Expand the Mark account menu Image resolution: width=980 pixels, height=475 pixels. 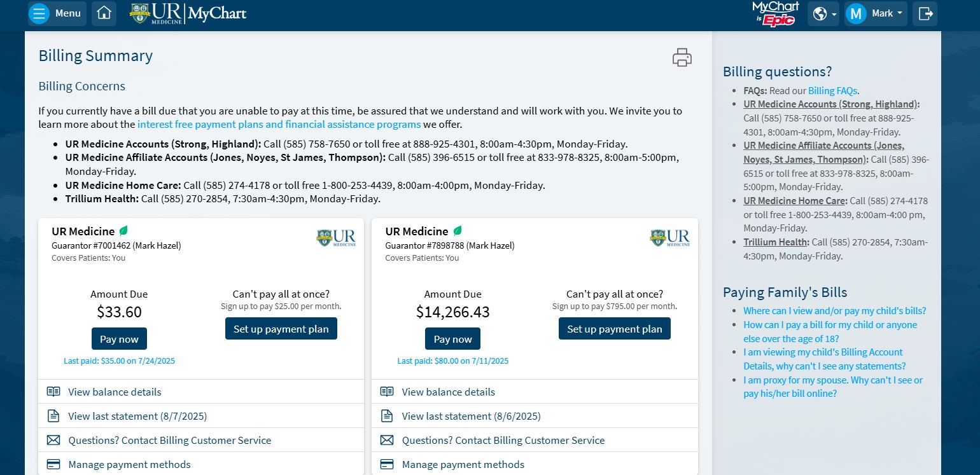[x=875, y=13]
